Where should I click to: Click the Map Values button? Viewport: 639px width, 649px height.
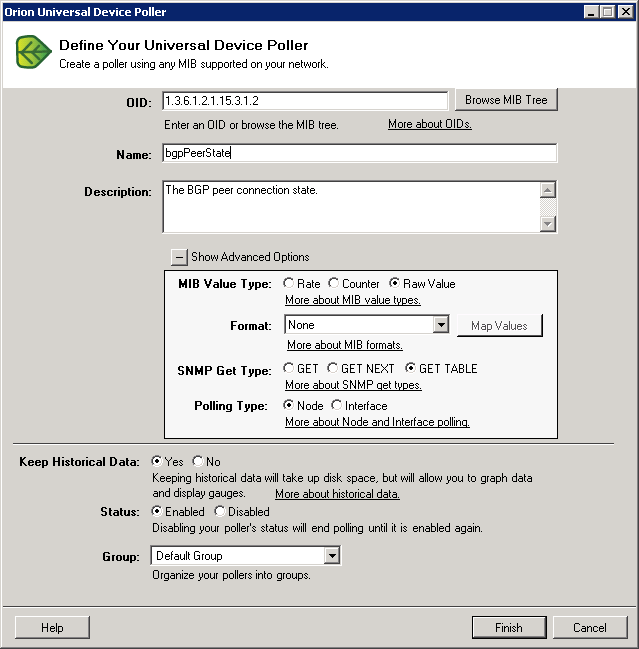tap(500, 326)
